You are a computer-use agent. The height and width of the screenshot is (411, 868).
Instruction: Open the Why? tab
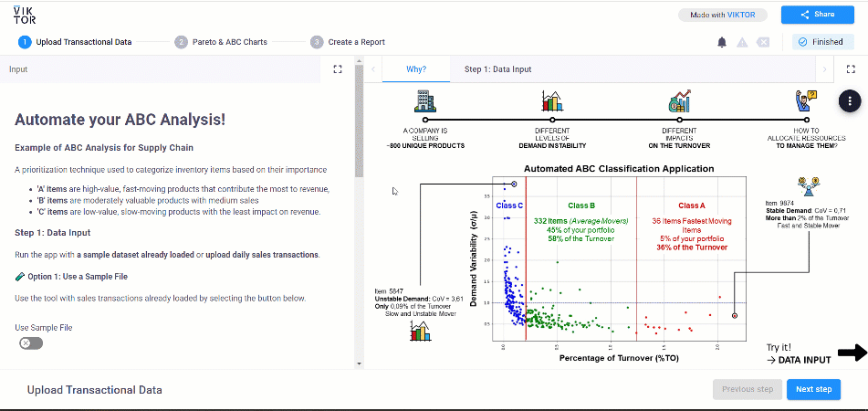click(415, 68)
